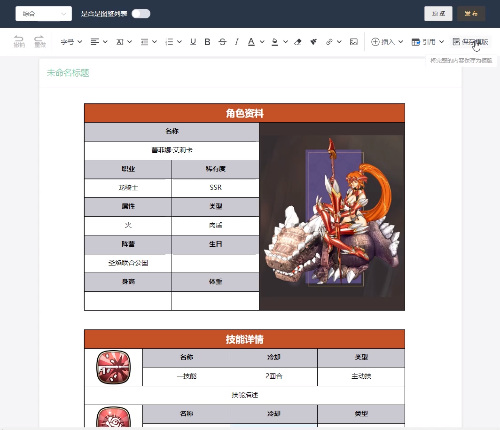Click the save as template button
500x430 pixels.
coord(470,42)
